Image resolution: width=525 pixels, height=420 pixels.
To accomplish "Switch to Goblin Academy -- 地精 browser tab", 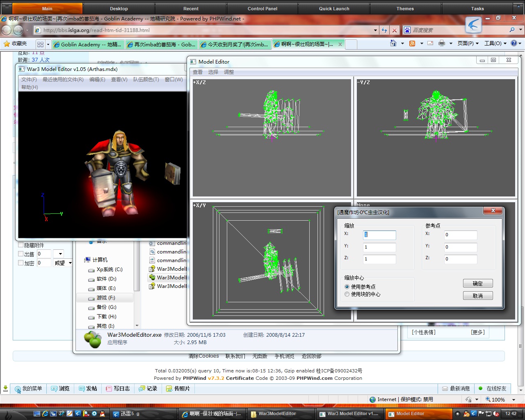I will pos(87,44).
